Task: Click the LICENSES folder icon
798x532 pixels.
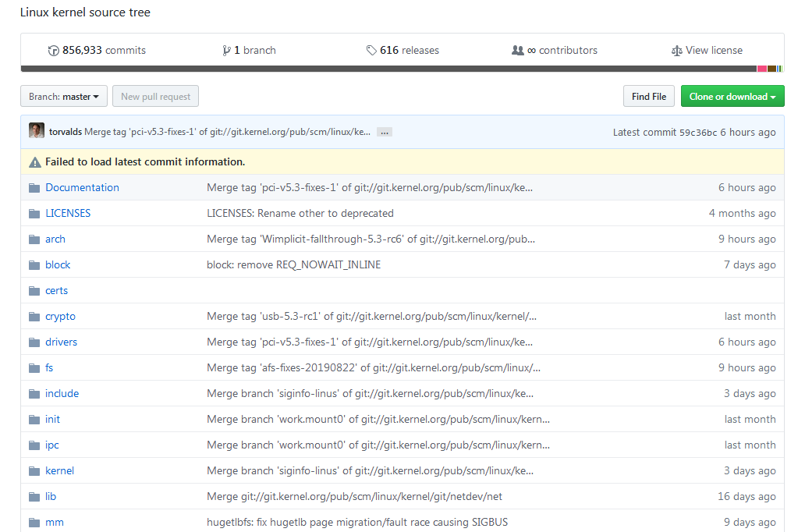Action: click(x=34, y=213)
